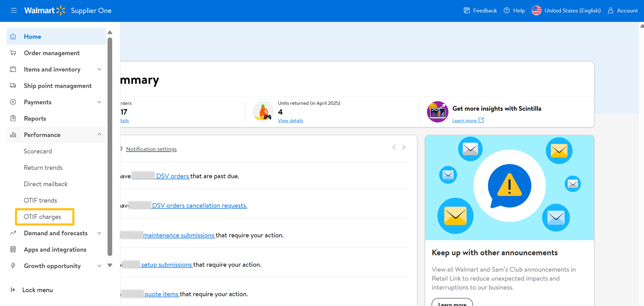Image resolution: width=644 pixels, height=306 pixels.
Task: Go to next notification with right arrow
Action: (x=404, y=147)
